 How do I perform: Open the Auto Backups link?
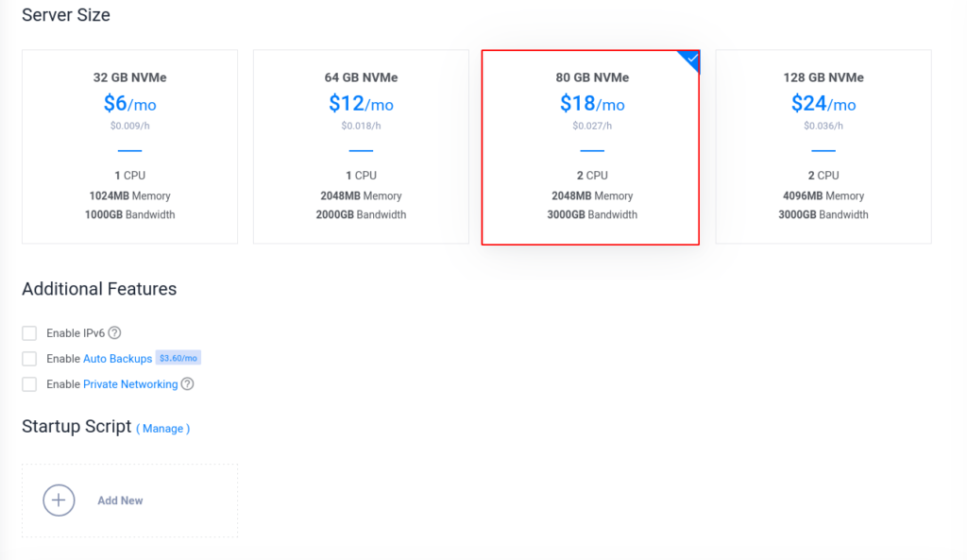click(117, 358)
